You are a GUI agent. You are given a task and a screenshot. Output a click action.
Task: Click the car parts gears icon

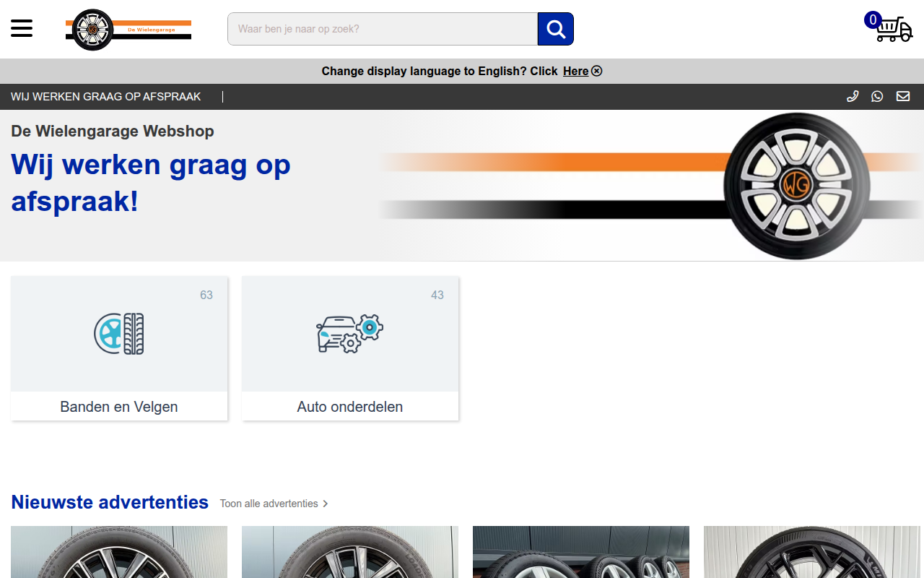350,333
